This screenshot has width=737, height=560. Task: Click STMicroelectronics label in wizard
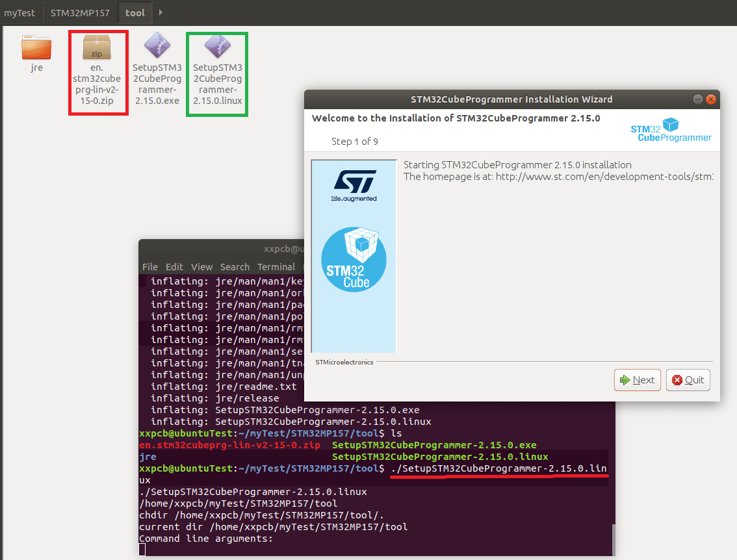click(344, 363)
